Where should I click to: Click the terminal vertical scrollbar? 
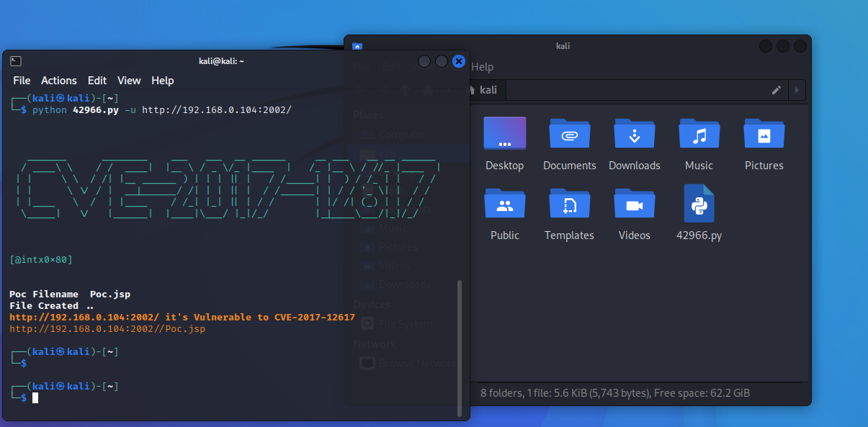(x=460, y=349)
